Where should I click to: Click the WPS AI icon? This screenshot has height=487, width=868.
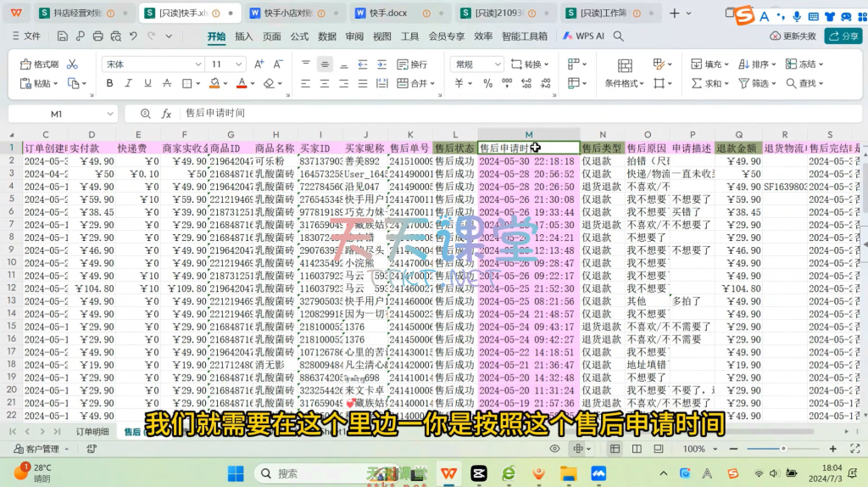(x=582, y=36)
